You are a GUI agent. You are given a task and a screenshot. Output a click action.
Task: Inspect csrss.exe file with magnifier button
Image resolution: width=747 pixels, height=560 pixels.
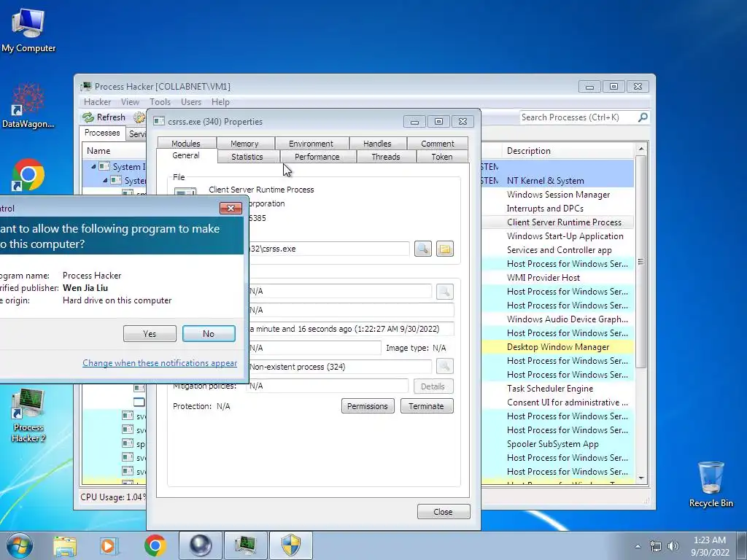[422, 249]
